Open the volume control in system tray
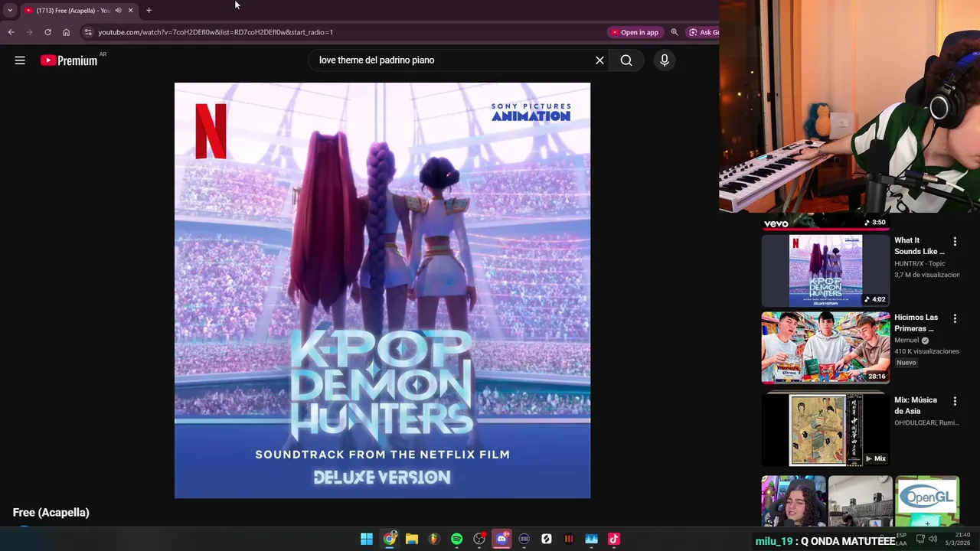Viewport: 980px width, 551px height. click(x=933, y=539)
